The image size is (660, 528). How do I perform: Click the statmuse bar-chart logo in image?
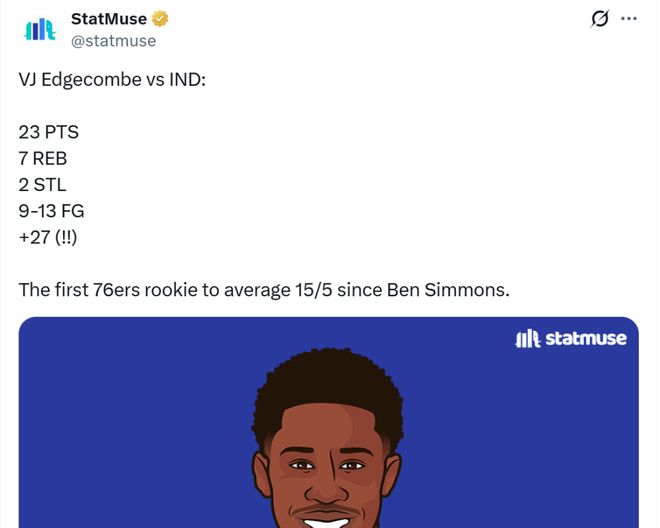(x=527, y=339)
